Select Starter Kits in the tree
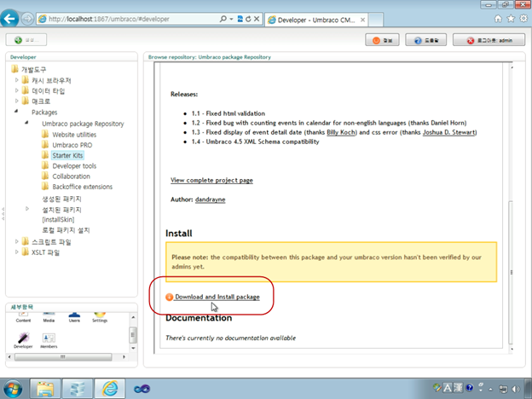This screenshot has width=532, height=399. (67, 155)
